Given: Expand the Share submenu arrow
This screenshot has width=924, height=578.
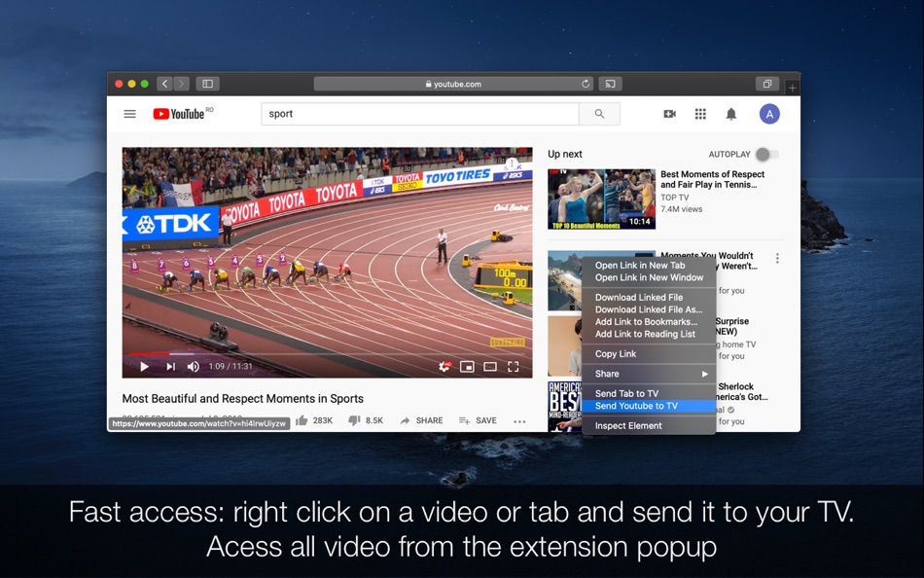Looking at the screenshot, I should 705,374.
